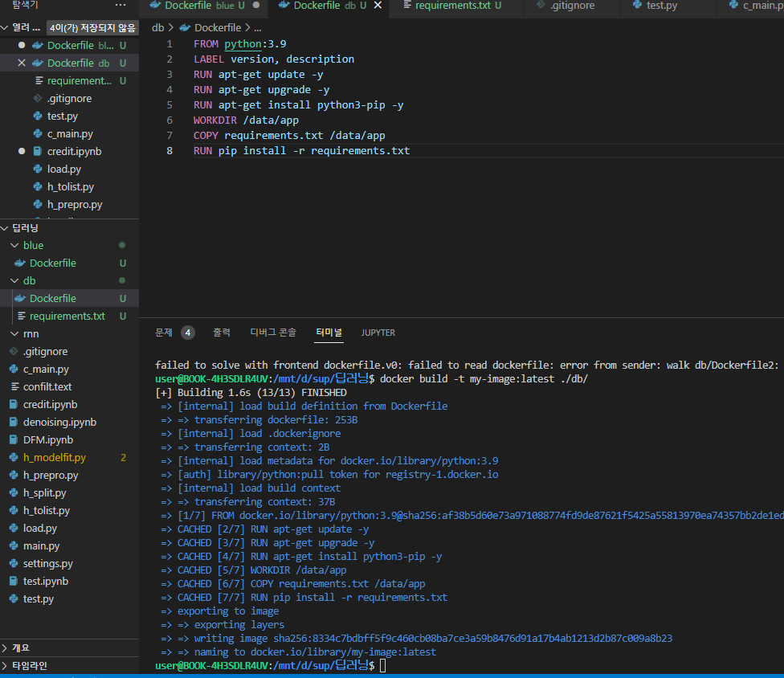Collapse the blue folder

pyautogui.click(x=15, y=246)
